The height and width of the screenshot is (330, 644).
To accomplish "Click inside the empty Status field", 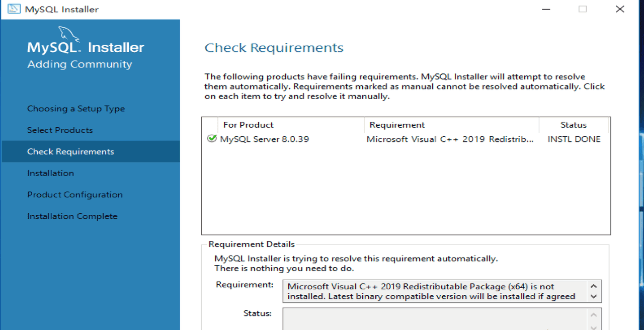I will pos(433,319).
